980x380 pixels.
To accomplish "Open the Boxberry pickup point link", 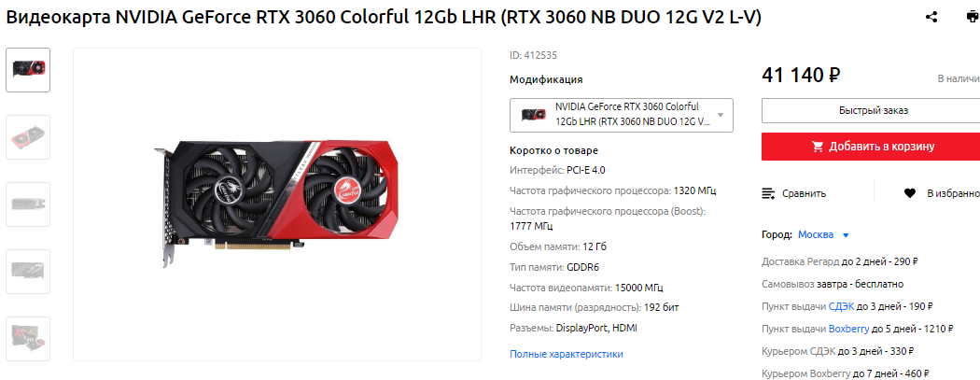I will coord(848,328).
